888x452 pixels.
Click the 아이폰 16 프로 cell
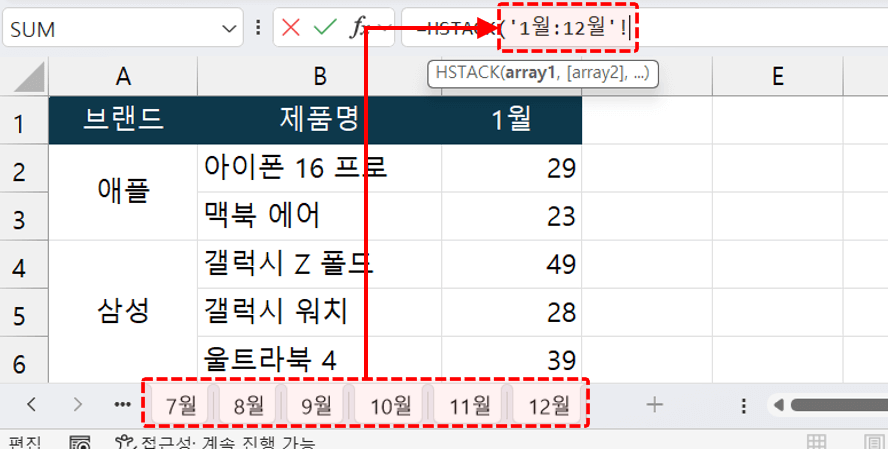coord(319,168)
